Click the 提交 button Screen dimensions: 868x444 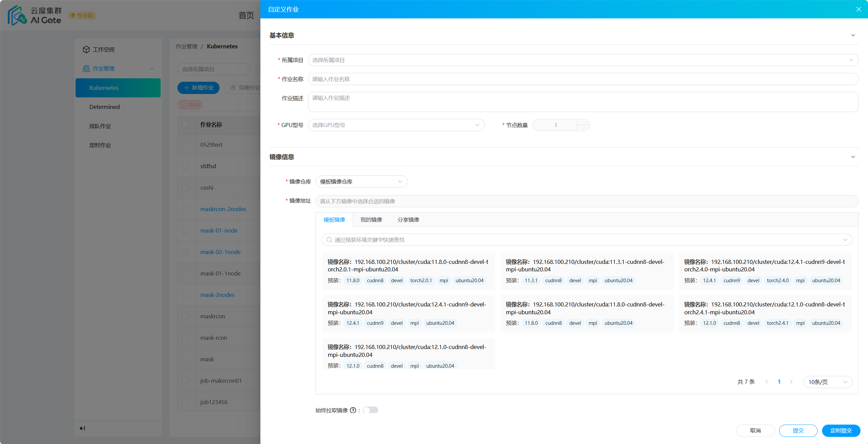click(798, 431)
